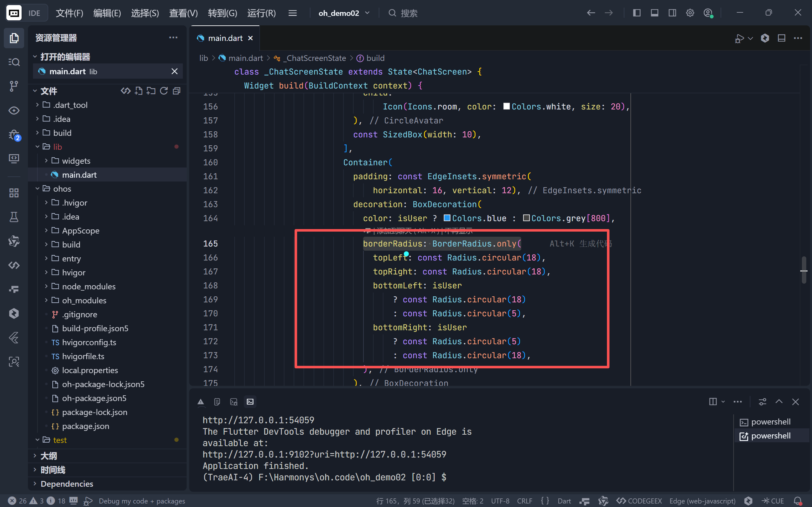Viewport: 812px width, 507px height.
Task: Open the Extensions view icon
Action: 14,193
